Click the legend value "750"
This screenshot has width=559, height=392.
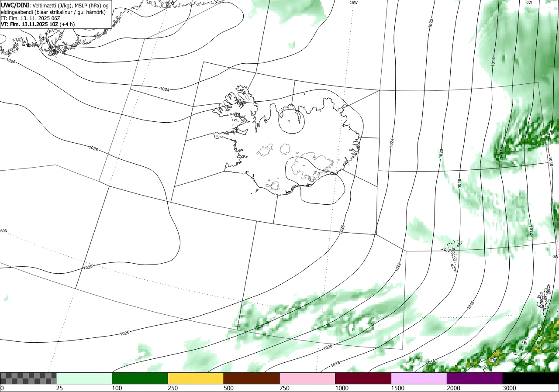(x=284, y=388)
